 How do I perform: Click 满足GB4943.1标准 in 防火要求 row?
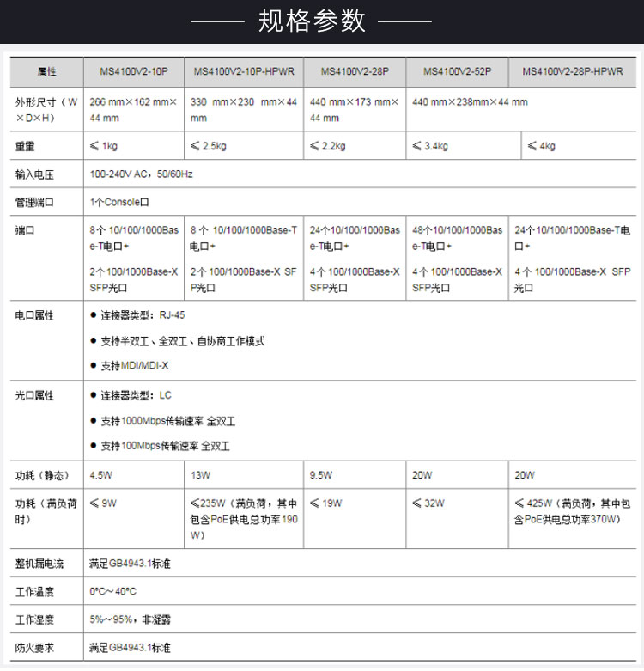tap(130, 648)
